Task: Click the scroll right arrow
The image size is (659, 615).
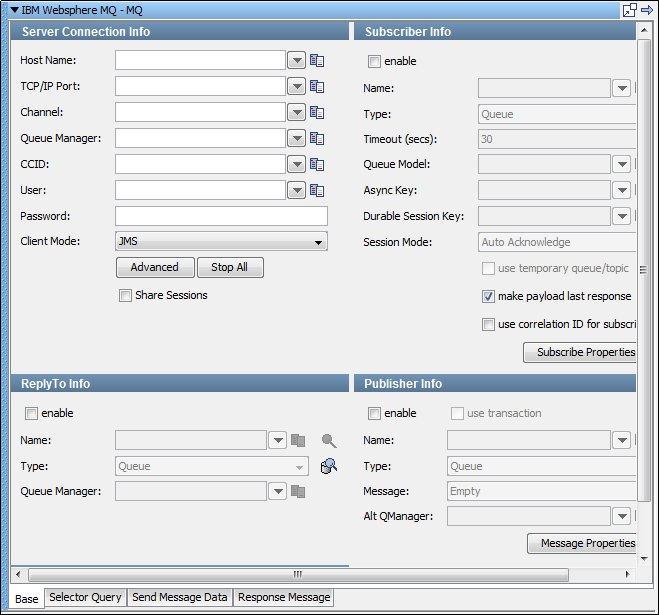Action: click(x=627, y=575)
